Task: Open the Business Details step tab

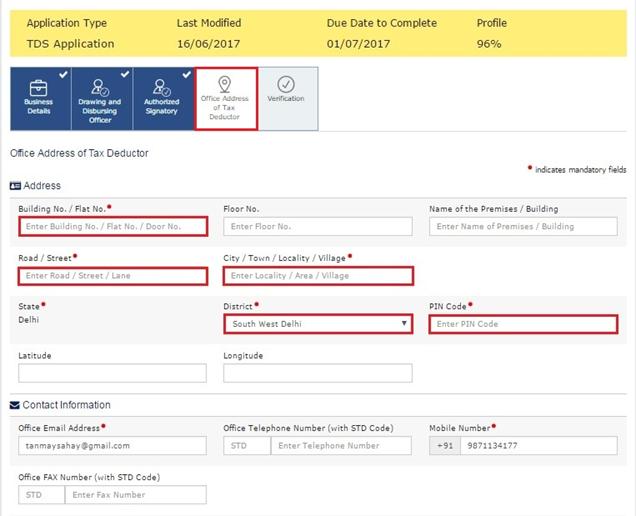Action: pos(41,99)
